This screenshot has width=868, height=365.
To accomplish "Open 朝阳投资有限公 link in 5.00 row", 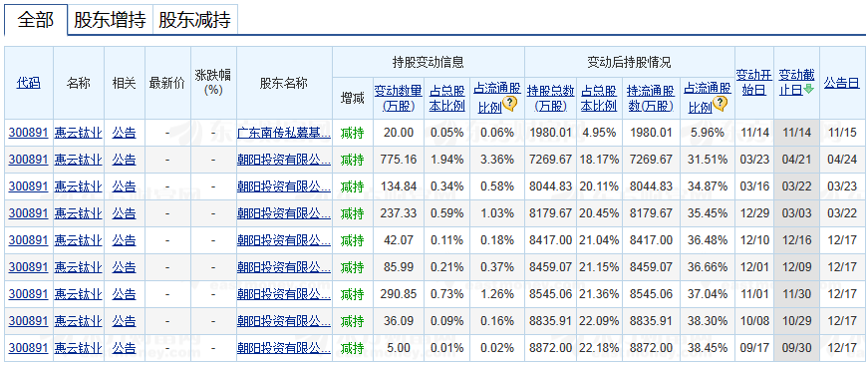I will pos(284,348).
